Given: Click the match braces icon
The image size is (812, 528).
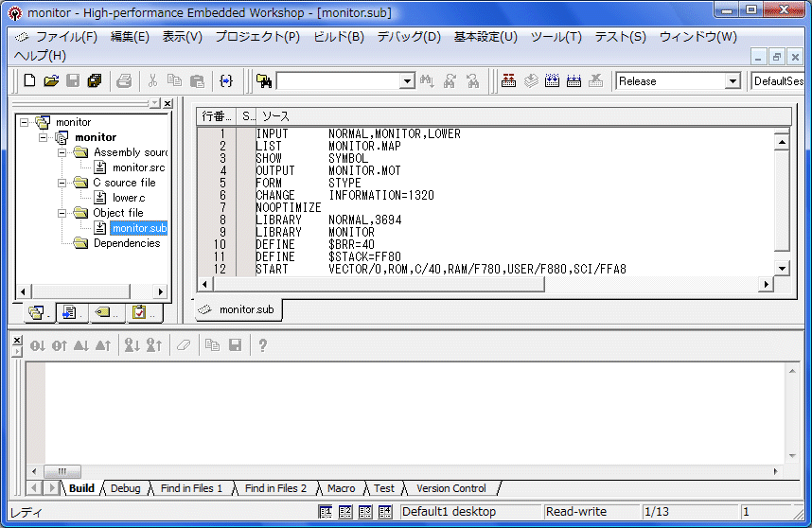Looking at the screenshot, I should coord(226,80).
